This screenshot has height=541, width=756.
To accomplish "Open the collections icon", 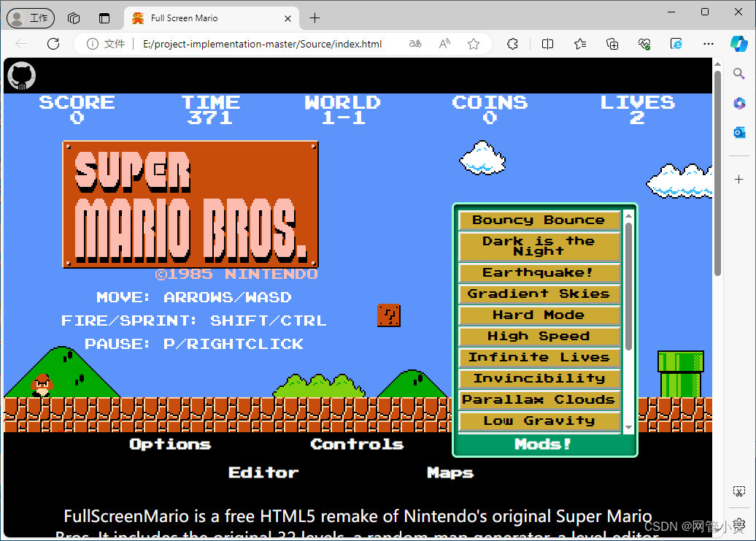I will (612, 44).
